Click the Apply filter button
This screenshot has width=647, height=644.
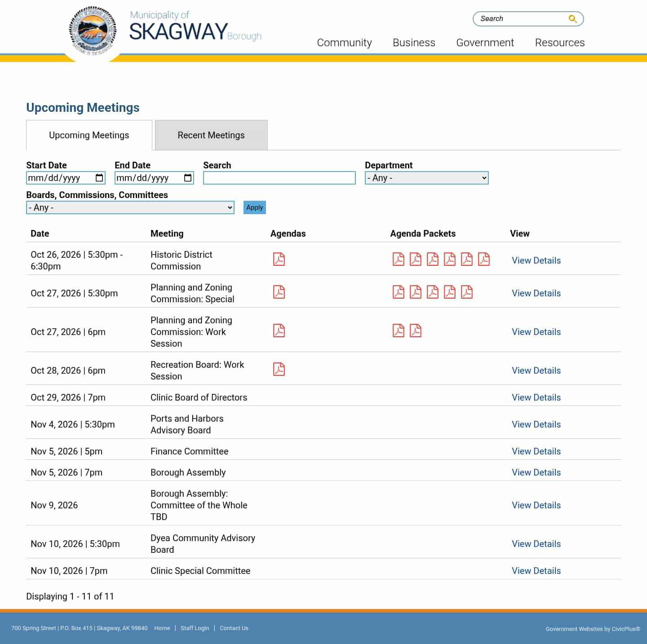(255, 207)
